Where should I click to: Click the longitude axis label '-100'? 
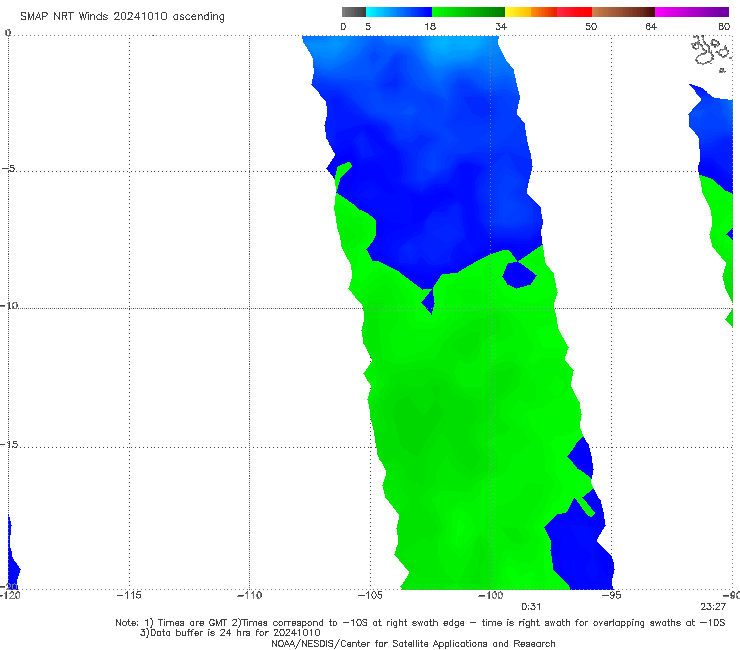(491, 595)
